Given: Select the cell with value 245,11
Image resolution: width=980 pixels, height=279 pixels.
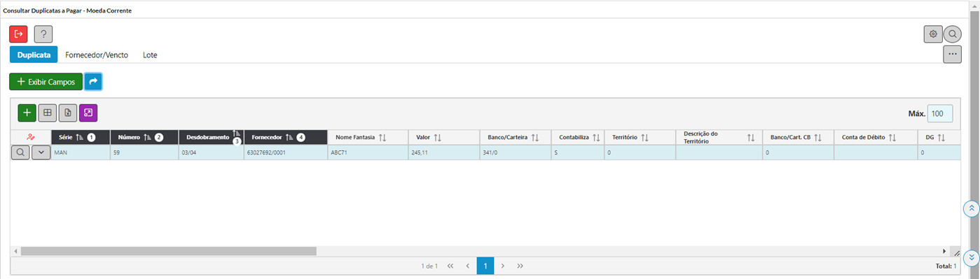Looking at the screenshot, I should point(443,152).
